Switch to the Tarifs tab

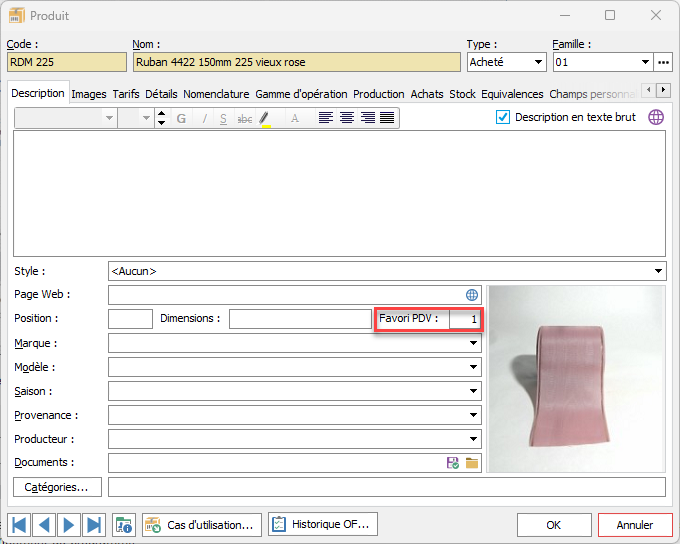point(126,94)
